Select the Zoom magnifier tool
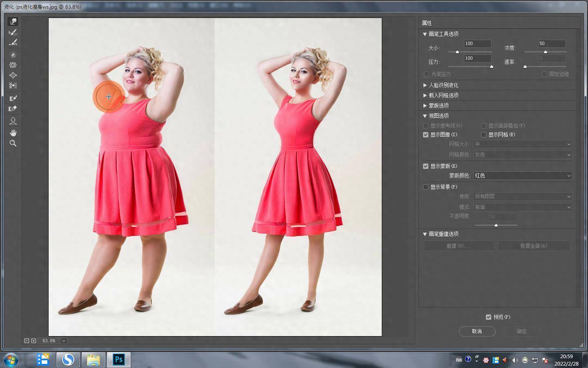 [13, 144]
